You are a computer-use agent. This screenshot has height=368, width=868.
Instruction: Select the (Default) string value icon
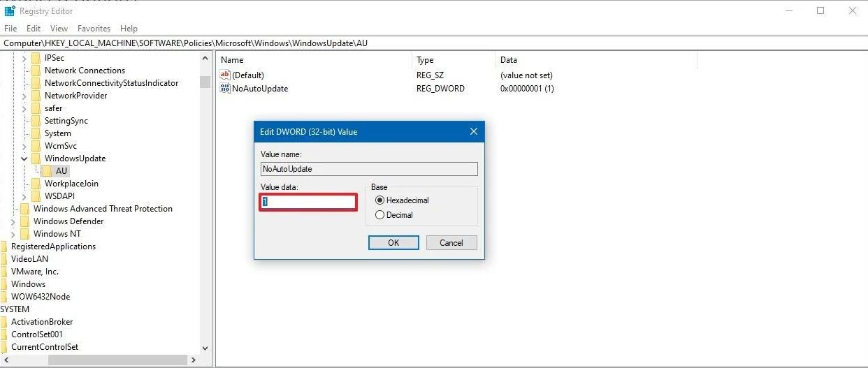[224, 75]
